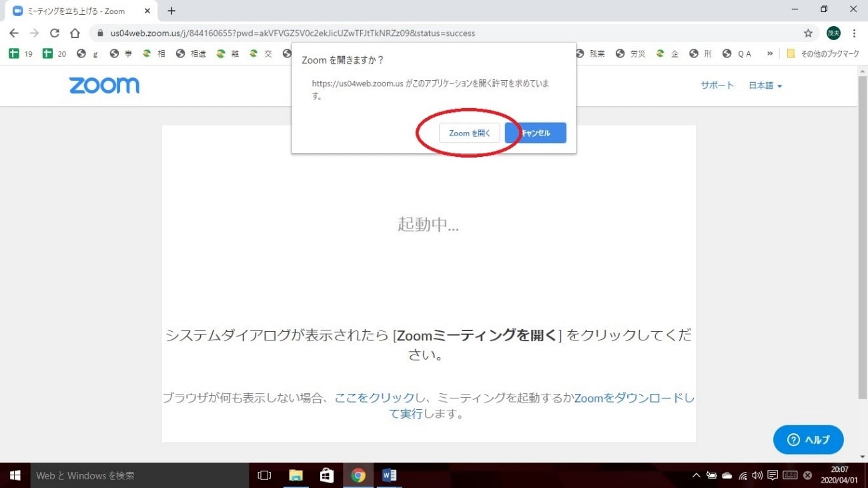The width and height of the screenshot is (868, 488).
Task: Close the Zoom browser tab
Action: (x=147, y=11)
